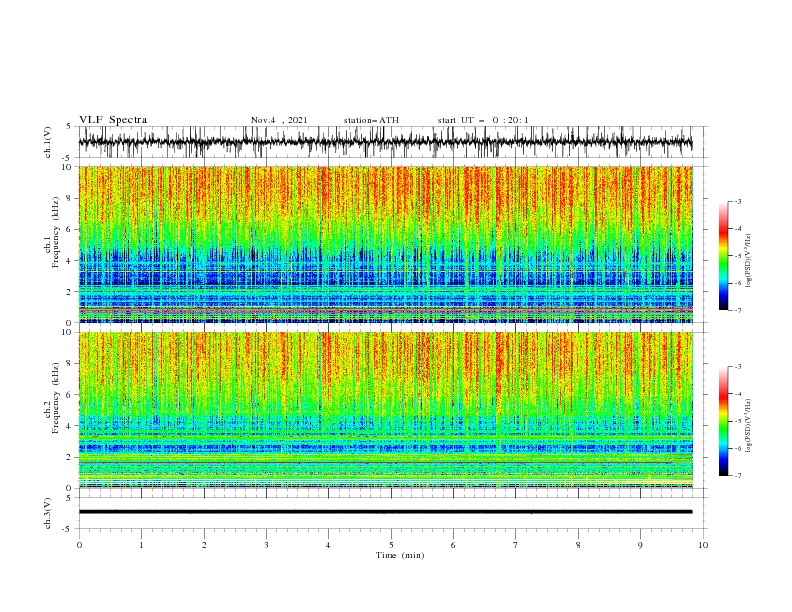This screenshot has height=612, width=792.
Task: Click the 'station=ATH' label
Action: [371, 120]
